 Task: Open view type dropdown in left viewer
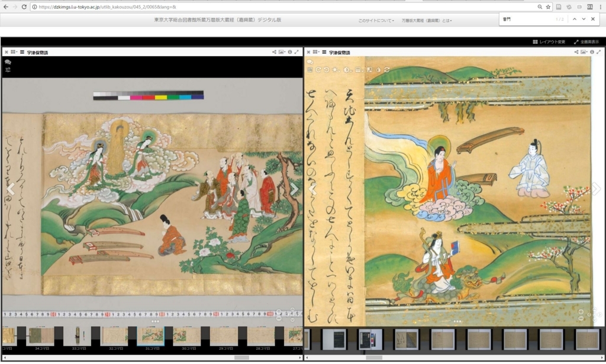tap(281, 51)
